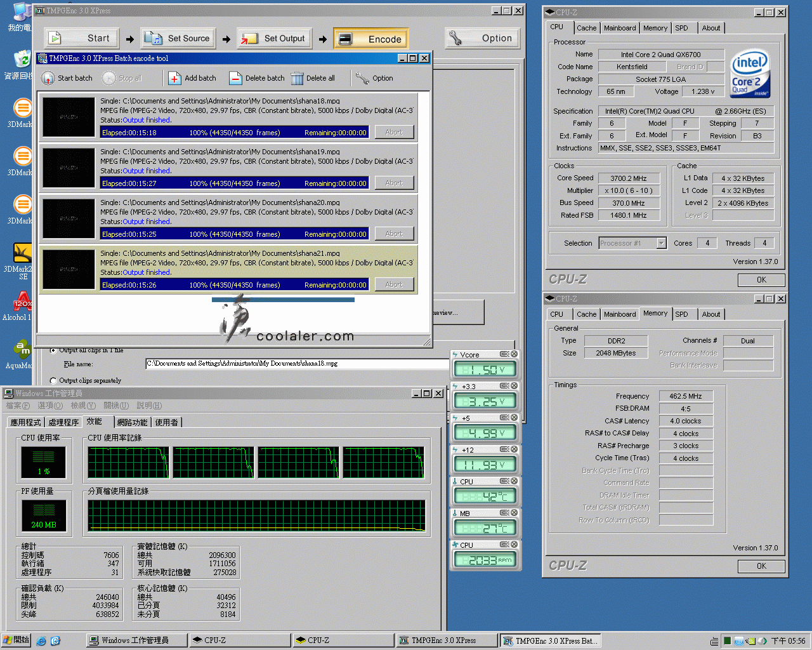Launch Internet Explorer from the quick launch
Screen dimensions: 812x650
[41, 640]
